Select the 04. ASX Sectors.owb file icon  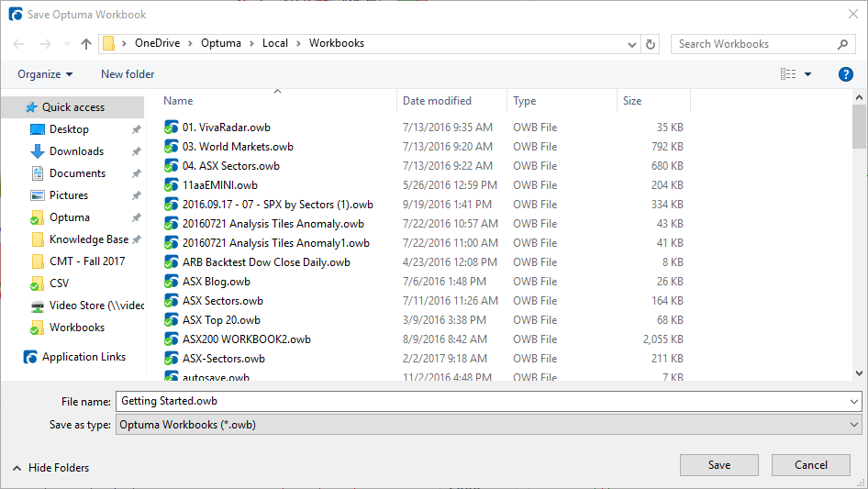[171, 166]
